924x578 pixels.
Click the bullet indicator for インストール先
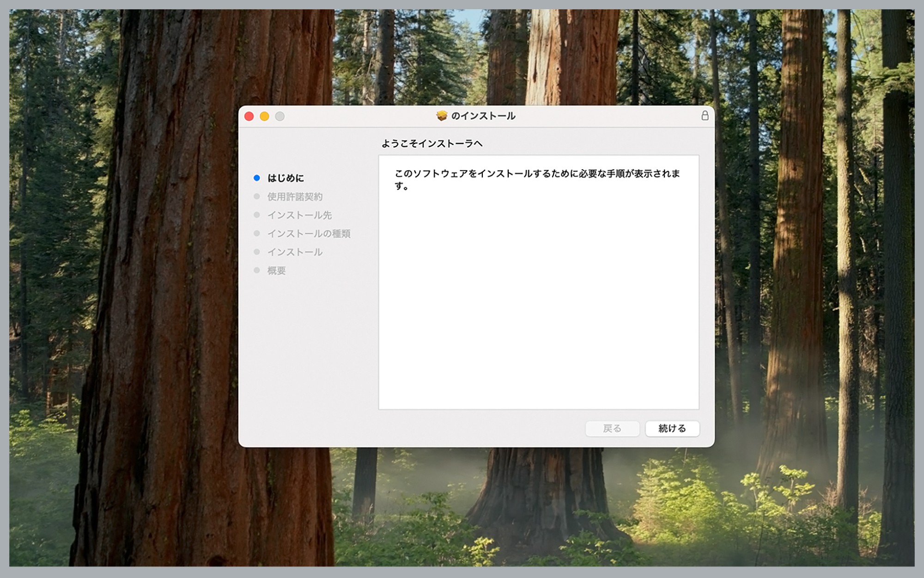tap(257, 215)
